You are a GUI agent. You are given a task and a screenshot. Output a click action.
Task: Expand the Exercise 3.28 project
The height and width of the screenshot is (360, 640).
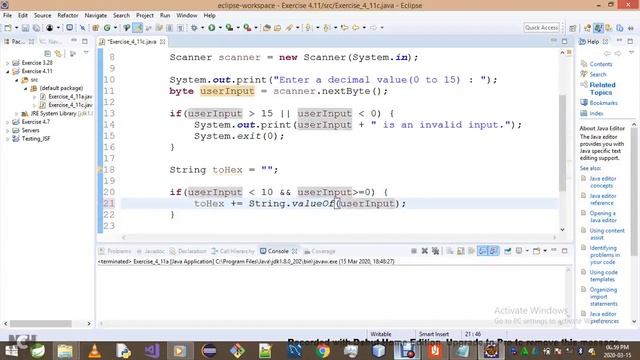pyautogui.click(x=7, y=63)
